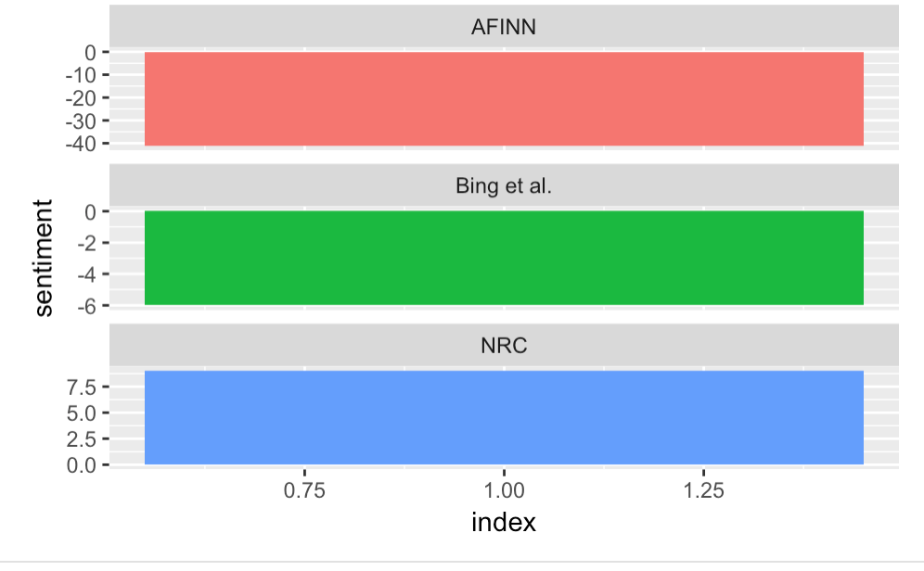Viewport: 924px width, 571px height.
Task: Click the NRC facet title
Action: click(504, 346)
